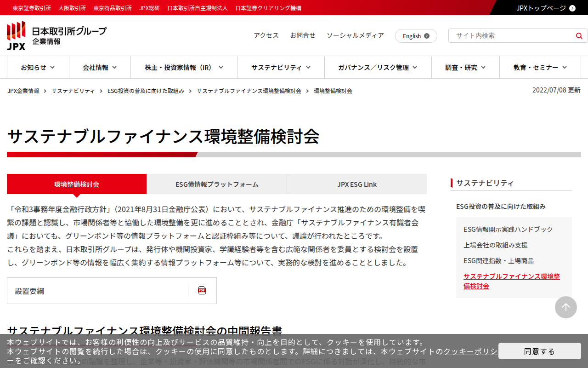Open ESG投資の普及に向けた取組み sidebar link
The height and width of the screenshot is (368, 588).
tap(501, 207)
